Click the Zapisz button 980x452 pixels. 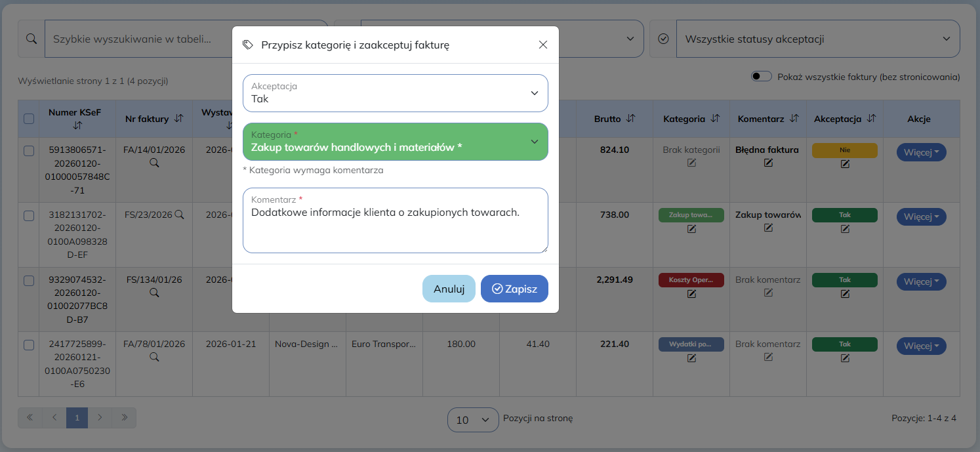514,289
